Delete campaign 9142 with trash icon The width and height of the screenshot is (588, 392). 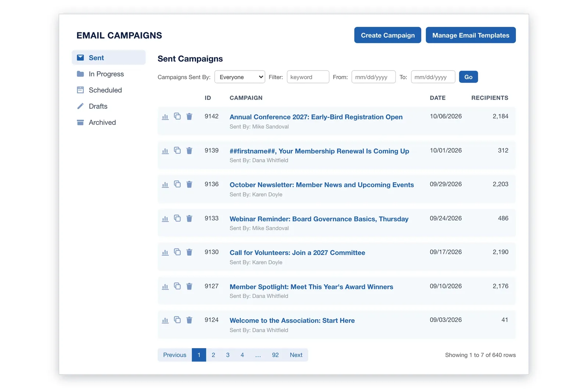189,116
